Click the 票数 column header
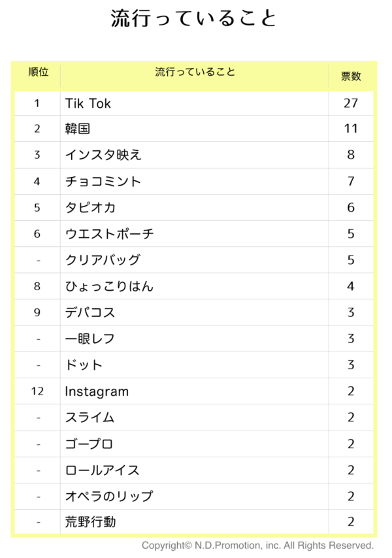This screenshot has height=558, width=392. click(351, 76)
